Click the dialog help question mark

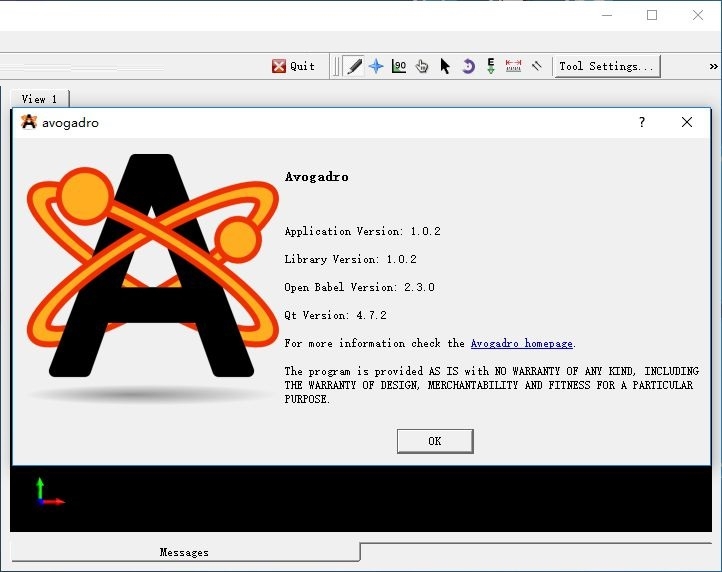coord(642,123)
